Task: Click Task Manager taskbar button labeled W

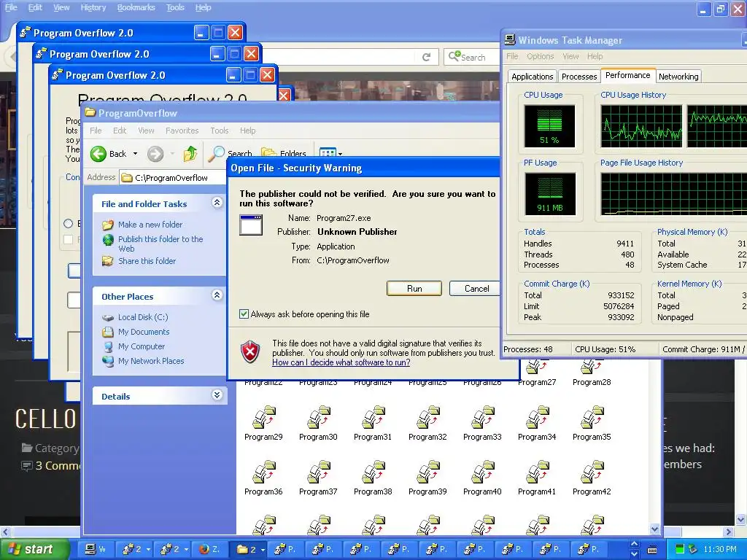Action: [96, 549]
